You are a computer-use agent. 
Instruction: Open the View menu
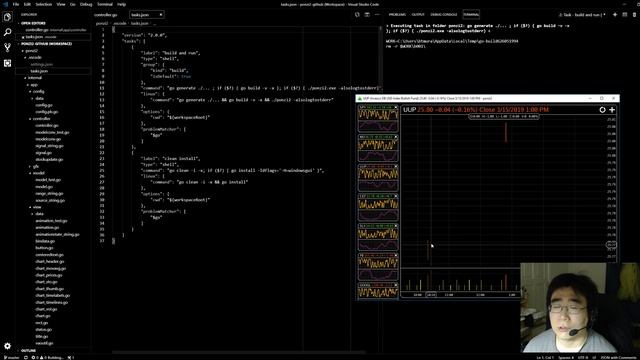pyautogui.click(x=61, y=4)
